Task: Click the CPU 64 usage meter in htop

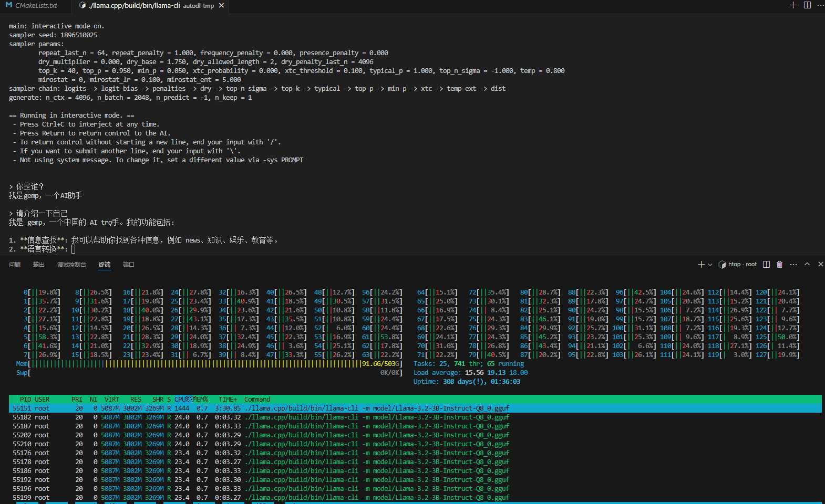Action: click(437, 292)
